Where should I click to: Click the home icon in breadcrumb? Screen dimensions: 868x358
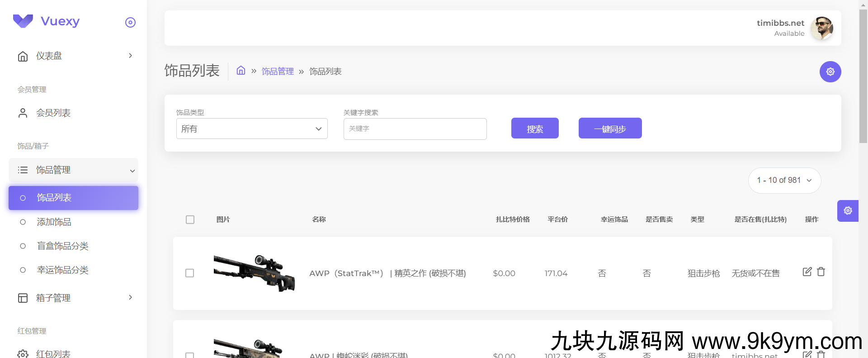point(241,71)
